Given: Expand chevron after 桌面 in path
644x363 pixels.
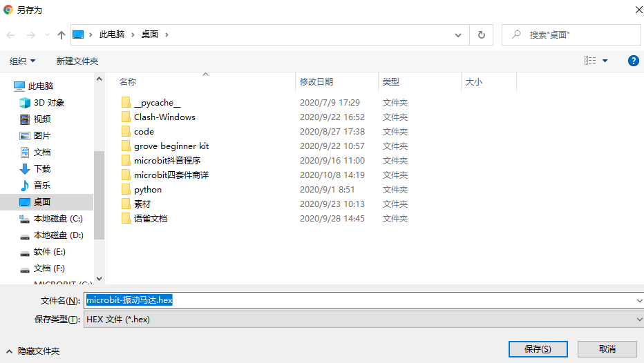Looking at the screenshot, I should click(167, 35).
